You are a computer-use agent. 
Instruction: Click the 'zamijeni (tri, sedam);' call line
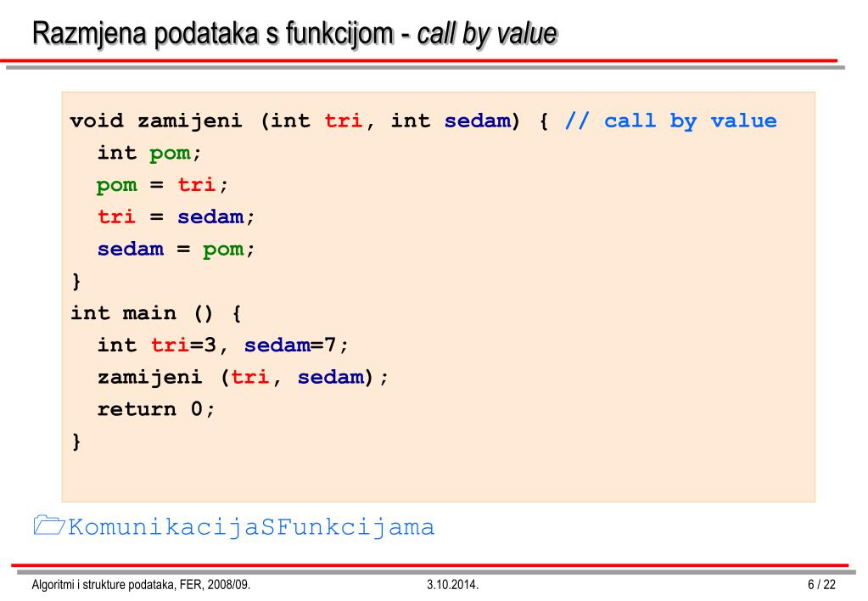tap(243, 377)
